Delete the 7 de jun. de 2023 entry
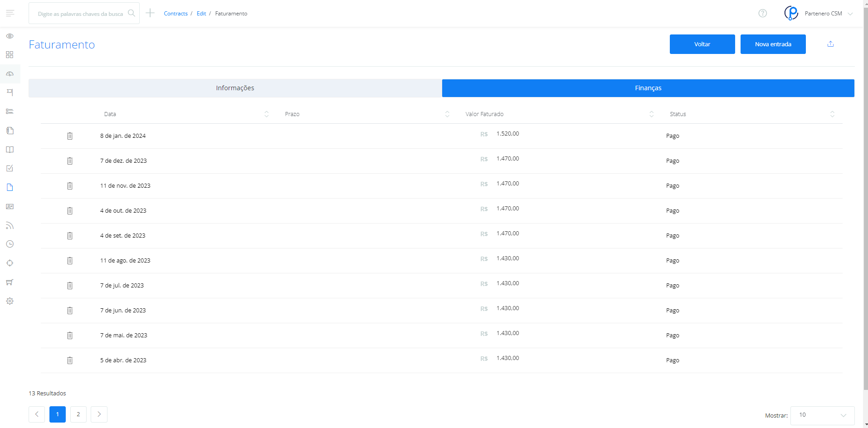The image size is (868, 428). 70,311
